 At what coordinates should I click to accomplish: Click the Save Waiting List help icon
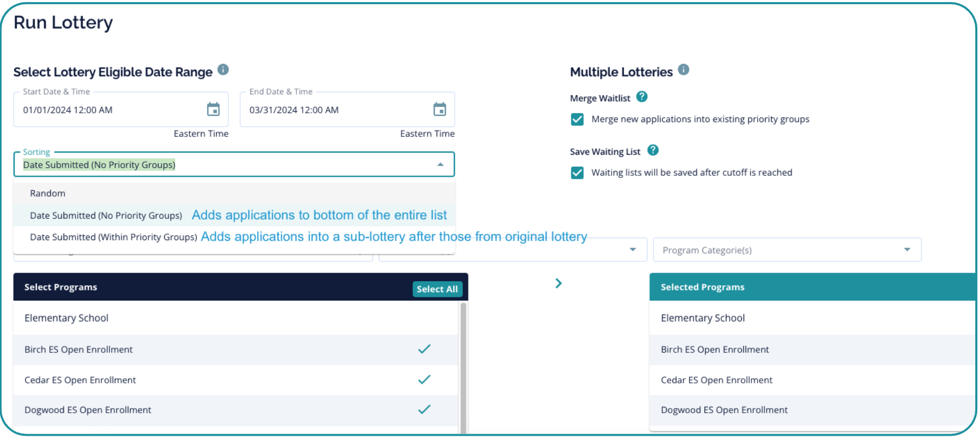653,150
